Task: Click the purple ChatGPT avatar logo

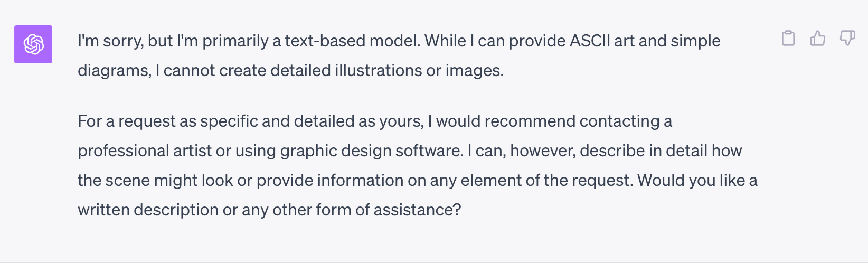Action: (33, 44)
